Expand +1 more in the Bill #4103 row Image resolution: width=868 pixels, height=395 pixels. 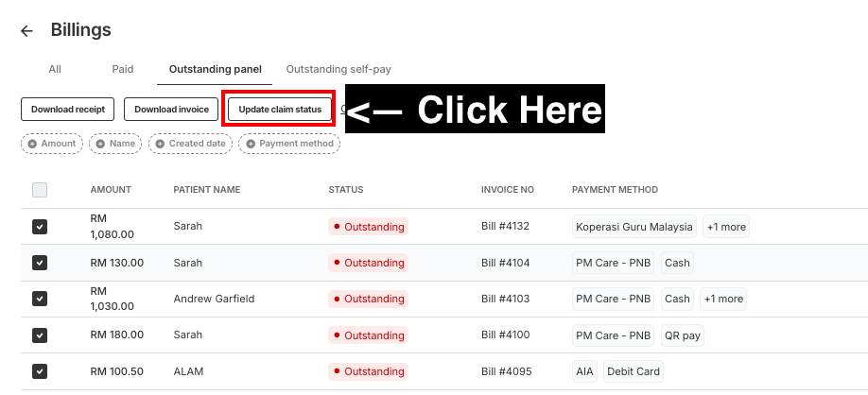(723, 299)
